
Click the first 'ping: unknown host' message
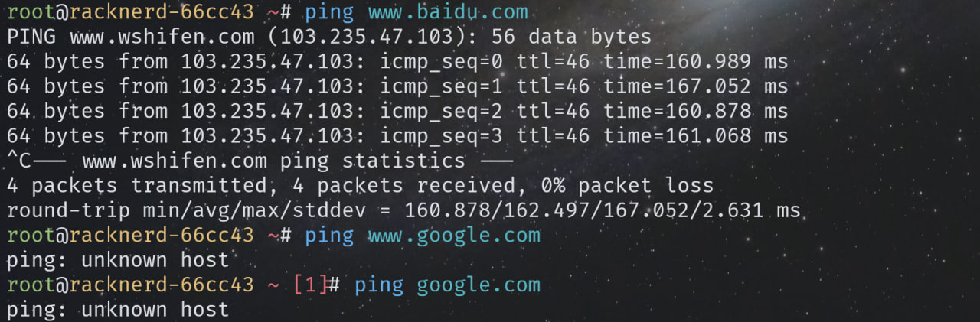118,260
